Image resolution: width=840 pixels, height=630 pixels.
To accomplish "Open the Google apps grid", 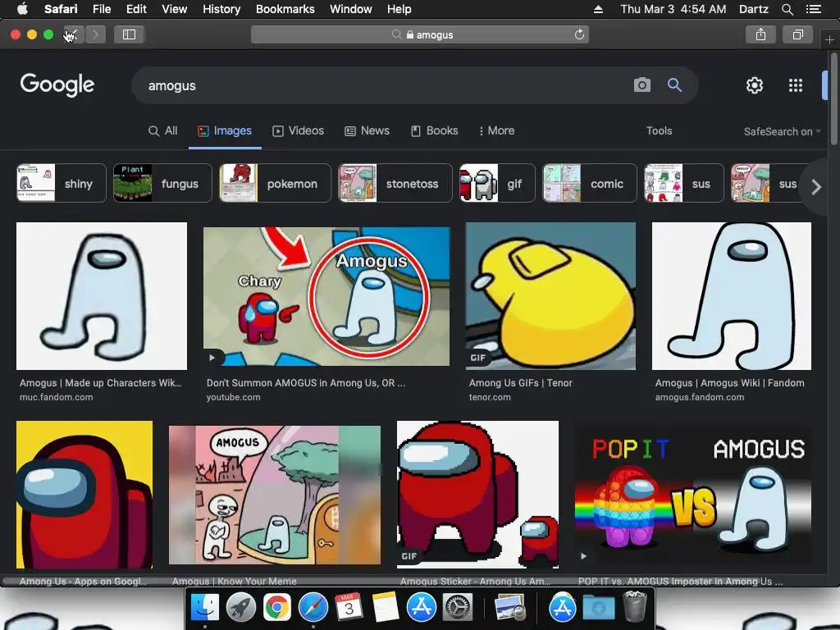I will click(x=796, y=85).
